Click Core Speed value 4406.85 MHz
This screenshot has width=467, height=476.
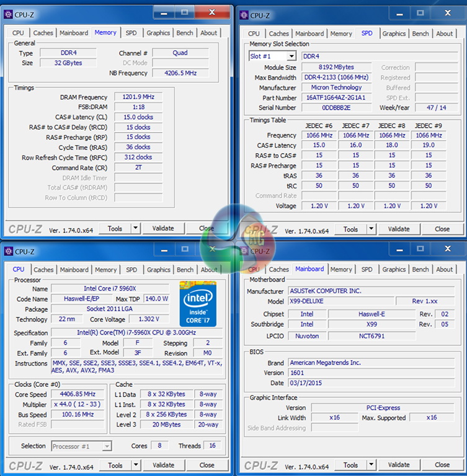[78, 394]
